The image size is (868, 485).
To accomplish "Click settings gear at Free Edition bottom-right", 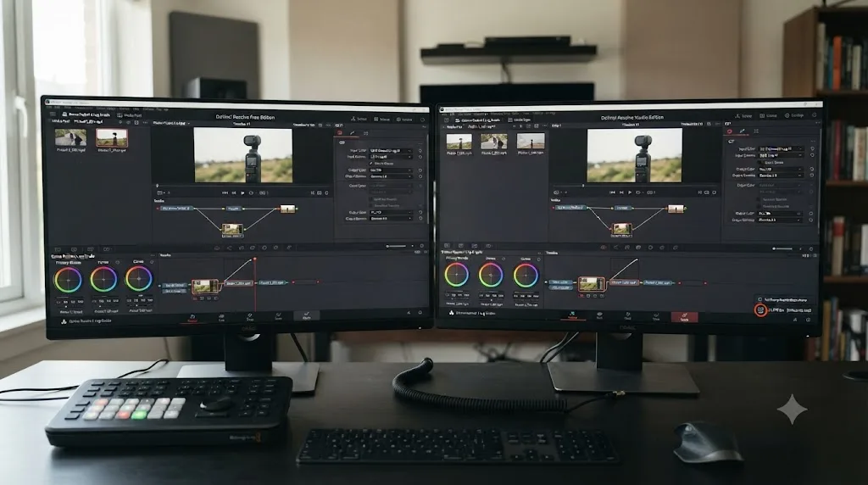I will click(x=420, y=312).
